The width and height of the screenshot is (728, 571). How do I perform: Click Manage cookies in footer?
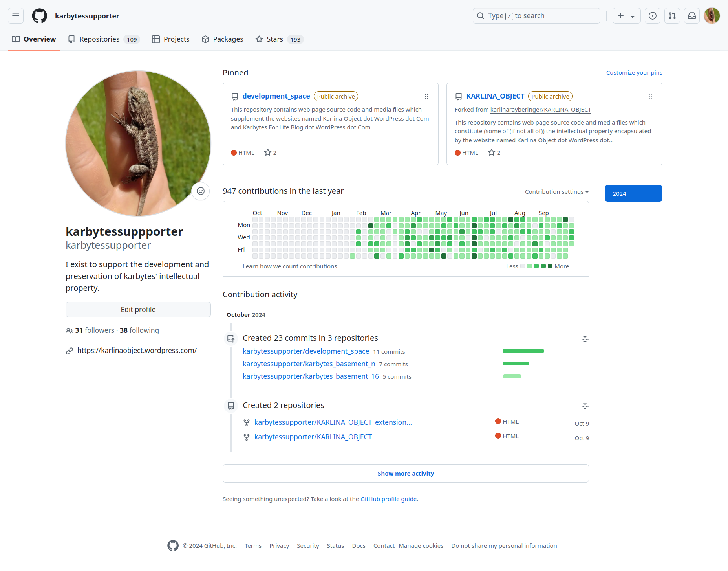click(x=421, y=546)
